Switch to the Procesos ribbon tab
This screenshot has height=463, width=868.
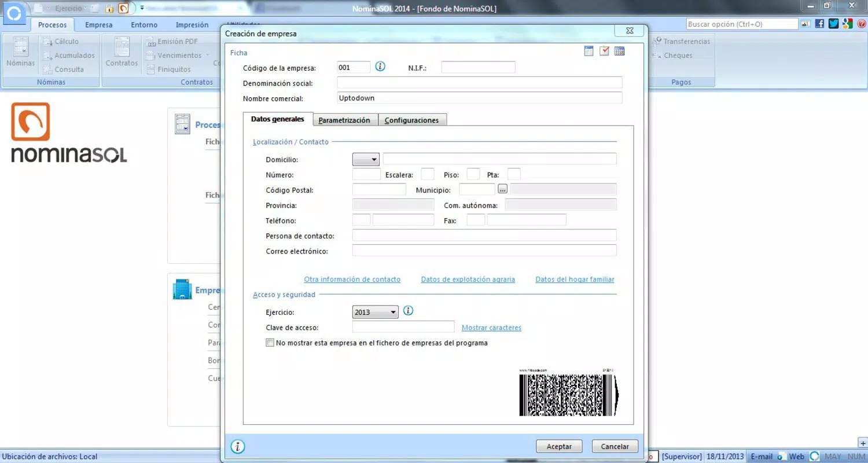point(53,25)
